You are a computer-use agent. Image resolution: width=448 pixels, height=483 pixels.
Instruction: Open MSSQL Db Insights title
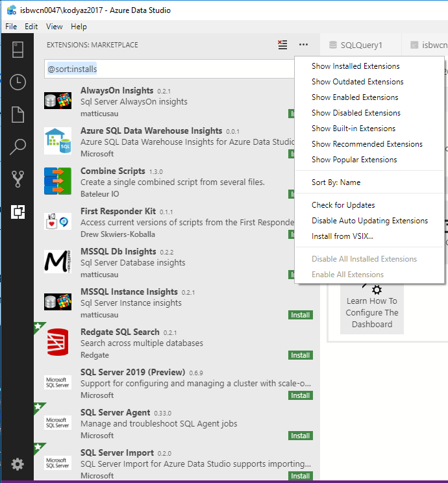tap(118, 252)
